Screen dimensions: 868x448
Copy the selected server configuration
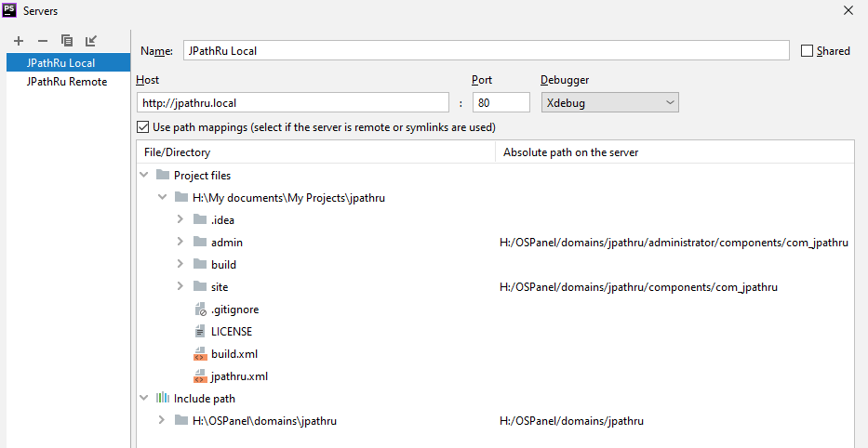[x=67, y=40]
